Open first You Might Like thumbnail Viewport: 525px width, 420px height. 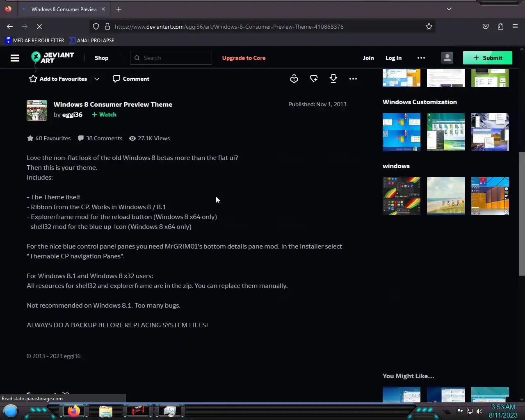pos(402,395)
